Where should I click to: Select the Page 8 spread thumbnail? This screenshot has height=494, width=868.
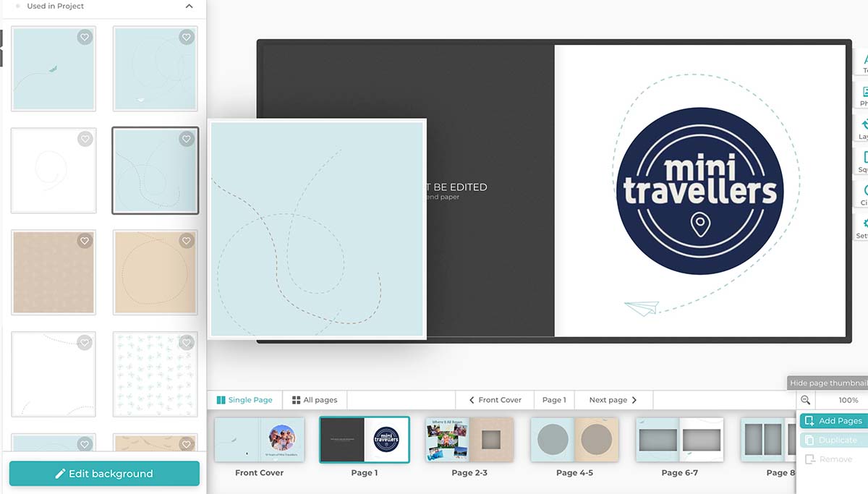pos(768,439)
